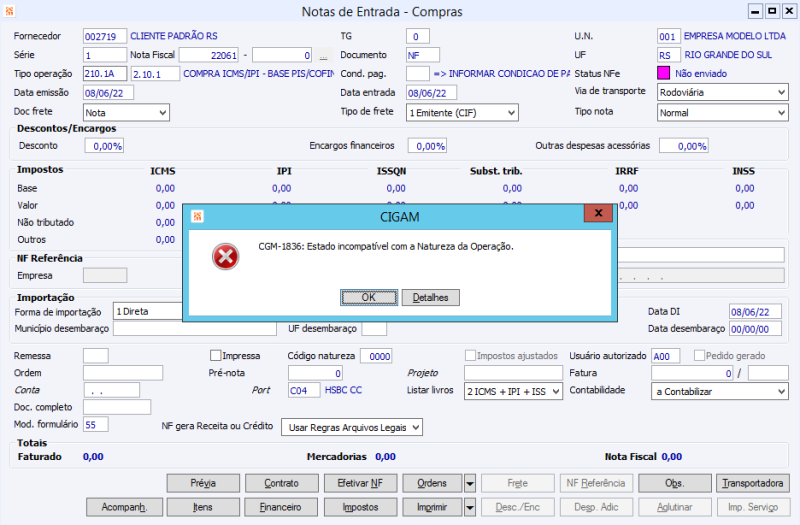Viewport: 800px width, 525px height.
Task: Click the Fatura number field
Action: click(692, 373)
